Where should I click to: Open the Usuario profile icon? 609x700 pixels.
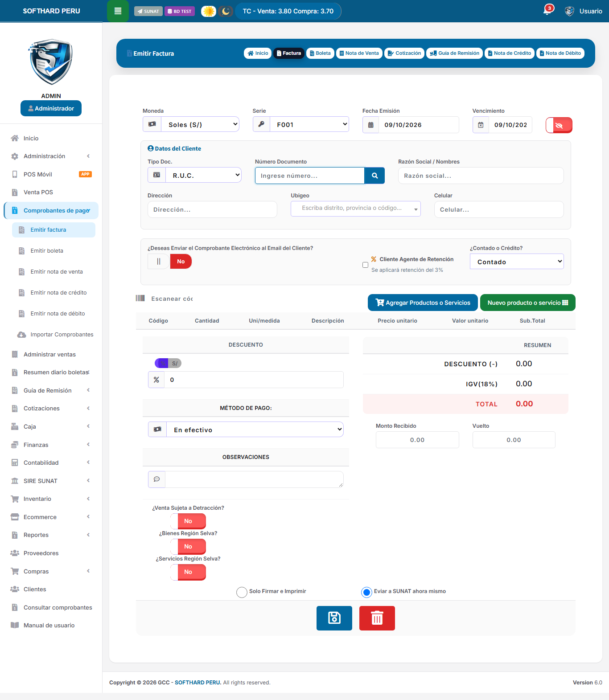(x=569, y=11)
